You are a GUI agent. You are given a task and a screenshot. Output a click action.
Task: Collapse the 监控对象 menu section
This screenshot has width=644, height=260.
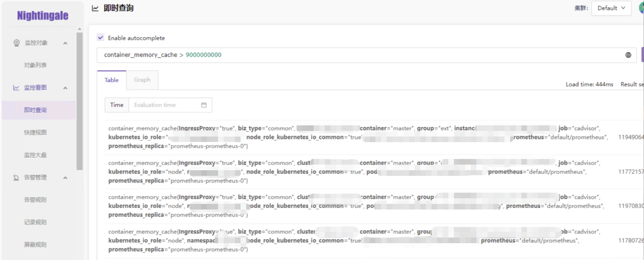pyautogui.click(x=65, y=43)
